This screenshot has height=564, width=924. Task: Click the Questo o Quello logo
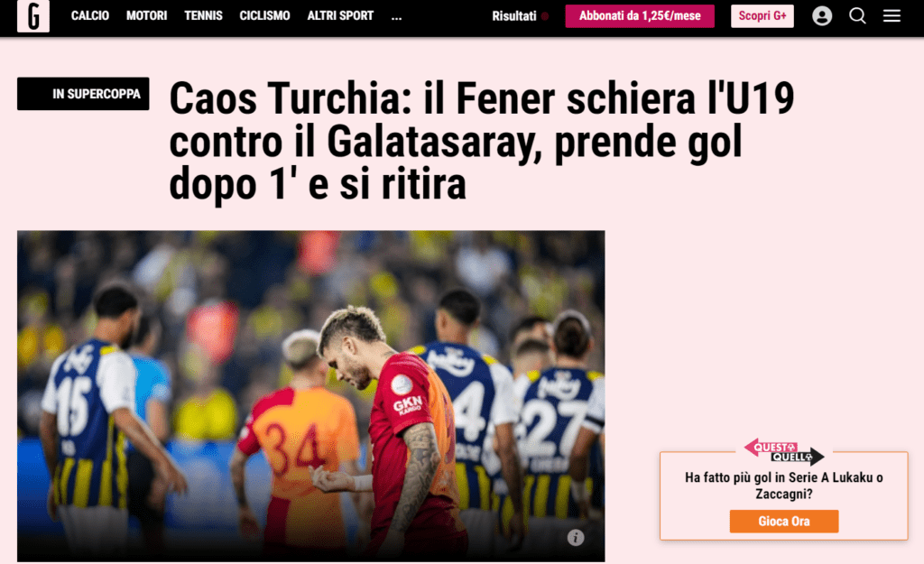pyautogui.click(x=783, y=451)
